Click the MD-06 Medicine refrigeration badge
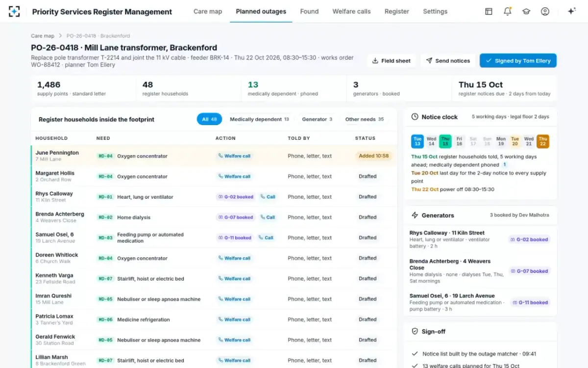Image resolution: width=588 pixels, height=368 pixels. tap(105, 319)
